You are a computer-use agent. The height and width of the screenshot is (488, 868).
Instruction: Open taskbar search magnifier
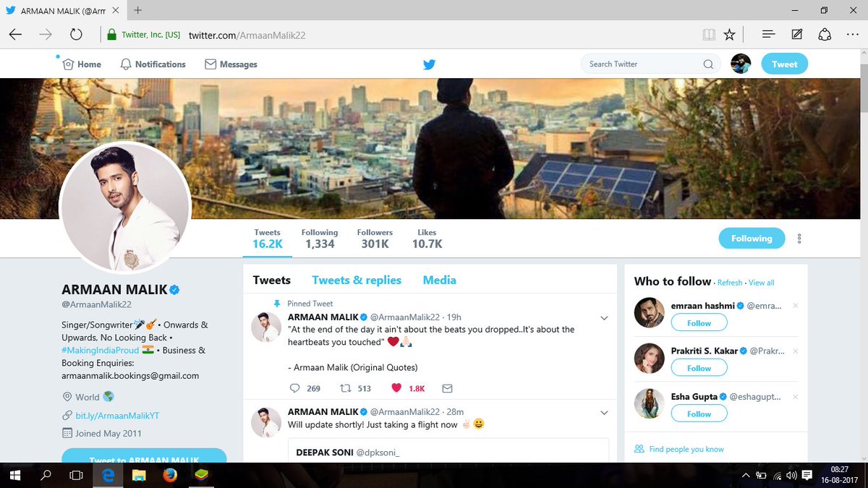[x=46, y=475]
